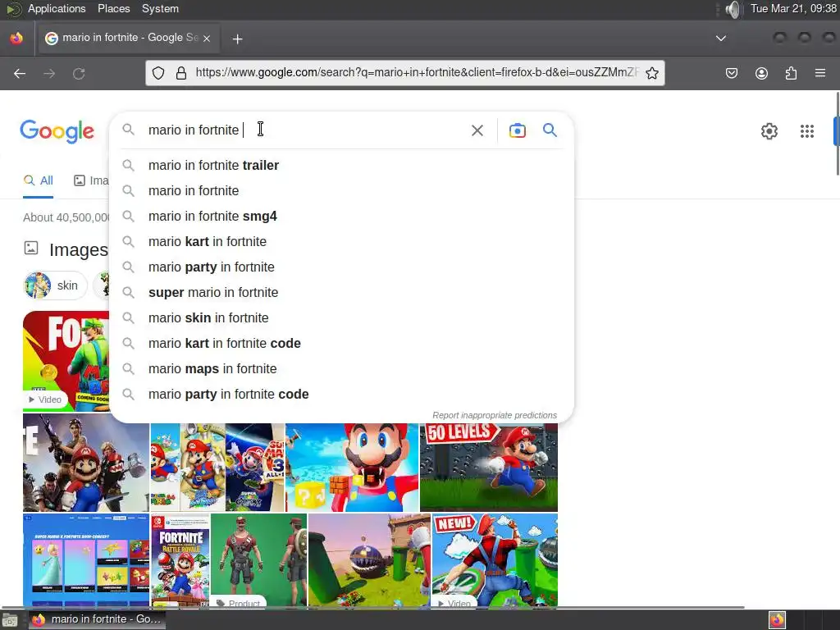Pick suggestion mario skin in fortnite
The height and width of the screenshot is (630, 840).
[x=342, y=317]
